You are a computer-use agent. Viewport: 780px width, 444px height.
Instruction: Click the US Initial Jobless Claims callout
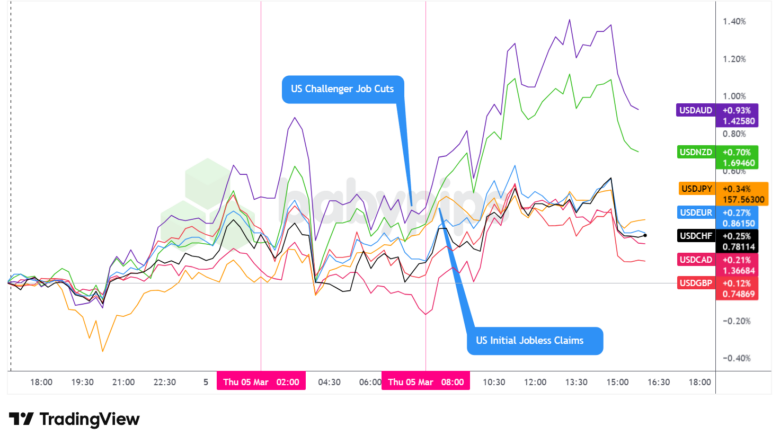[537, 341]
